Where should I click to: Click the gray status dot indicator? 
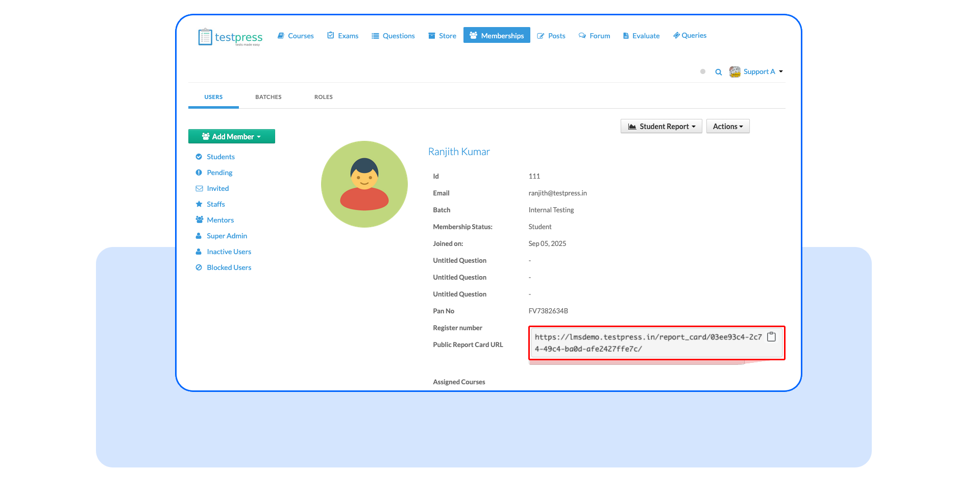point(703,72)
